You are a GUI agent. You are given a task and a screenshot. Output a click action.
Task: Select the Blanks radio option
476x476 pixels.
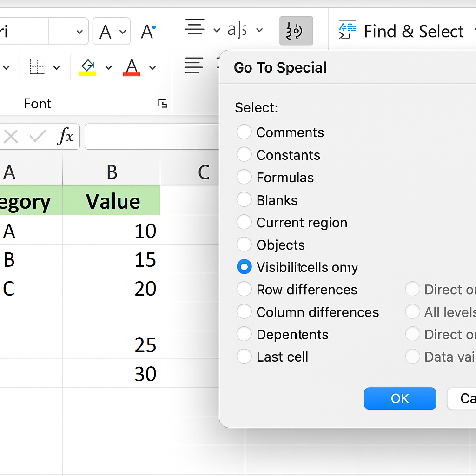(244, 200)
